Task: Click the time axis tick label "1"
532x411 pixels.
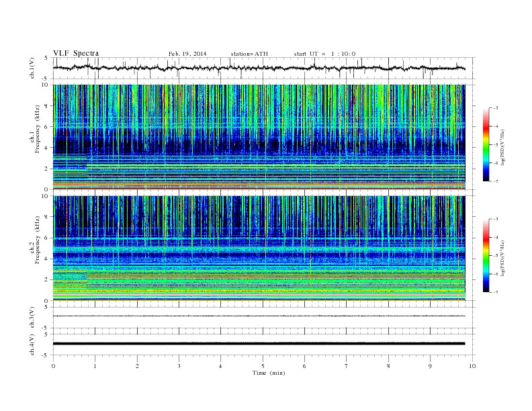Action: tap(95, 366)
